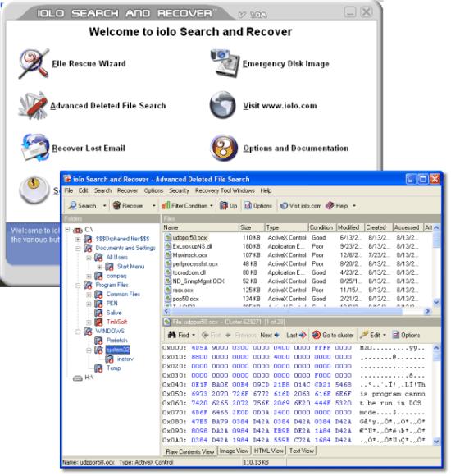
Task: Select file Mswinsck.ocx in list
Action: pyautogui.click(x=190, y=255)
